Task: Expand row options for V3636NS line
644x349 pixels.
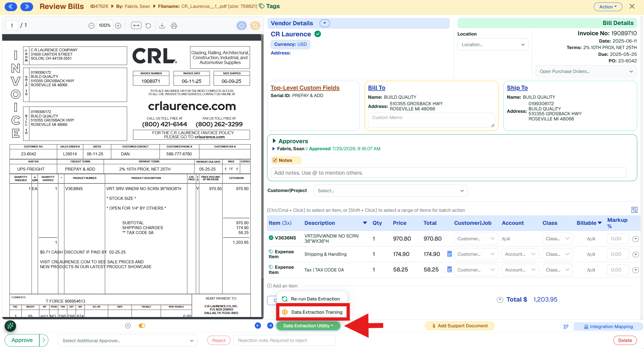Action: point(635,239)
